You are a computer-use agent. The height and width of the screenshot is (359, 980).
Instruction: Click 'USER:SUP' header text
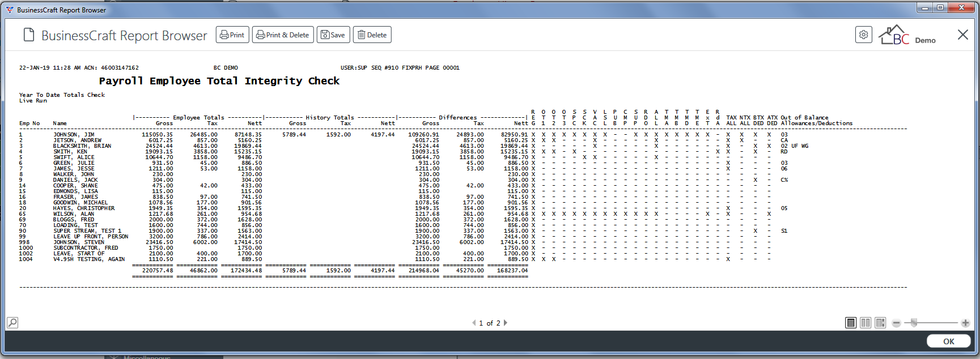[x=354, y=68]
